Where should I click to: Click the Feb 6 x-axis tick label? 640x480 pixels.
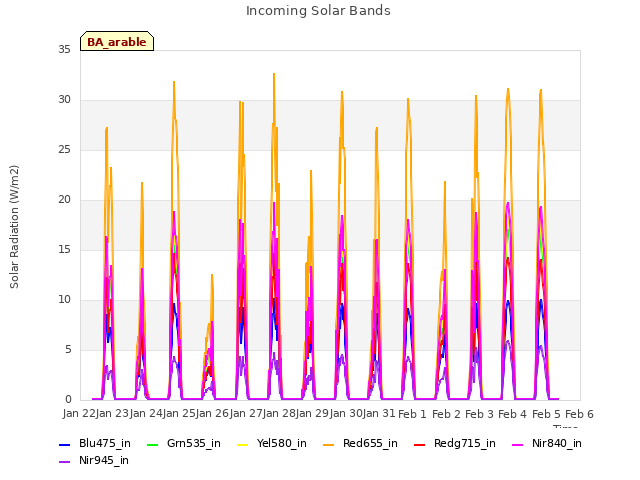(579, 414)
